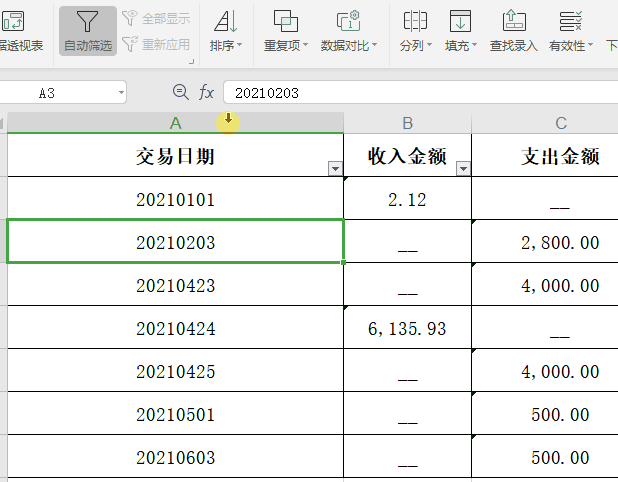The width and height of the screenshot is (618, 482).
Task: Click the pivot table icon at the ribbon's left edge
Action: click(x=13, y=21)
